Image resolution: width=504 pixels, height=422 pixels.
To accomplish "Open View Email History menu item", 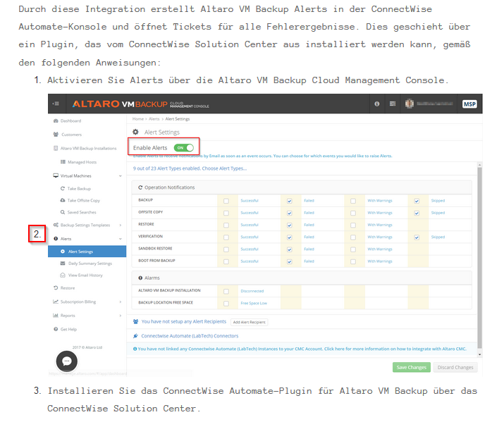I will [x=85, y=275].
